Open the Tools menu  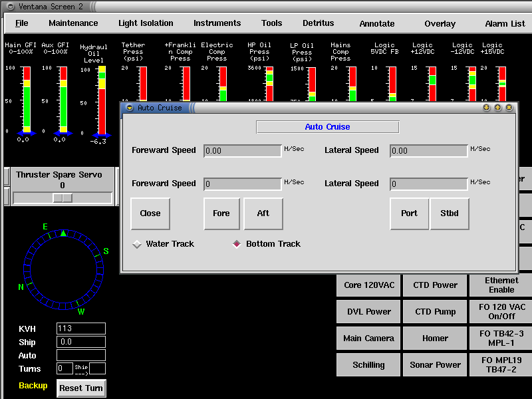pos(271,23)
